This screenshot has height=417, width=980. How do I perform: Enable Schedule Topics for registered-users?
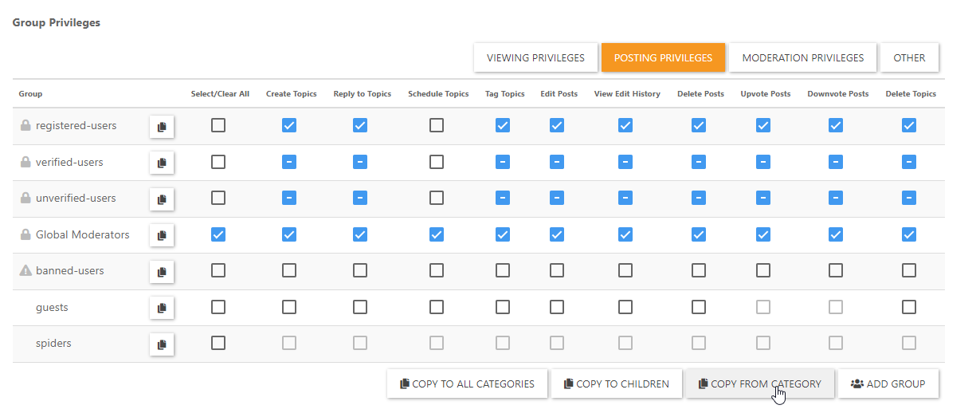coord(437,125)
